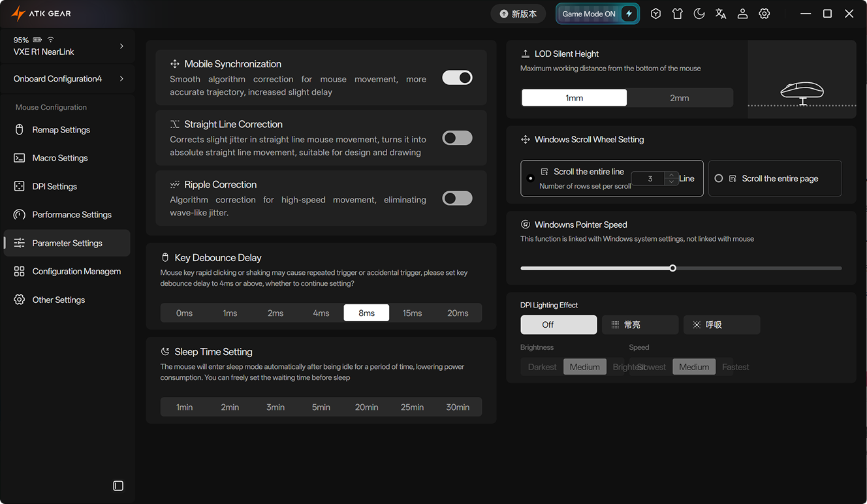Click the settings gear icon in header
Viewport: 867px width, 504px height.
pyautogui.click(x=764, y=14)
